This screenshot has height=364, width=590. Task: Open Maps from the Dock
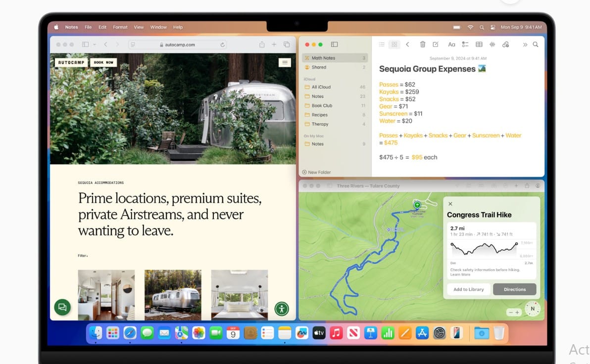point(181,333)
